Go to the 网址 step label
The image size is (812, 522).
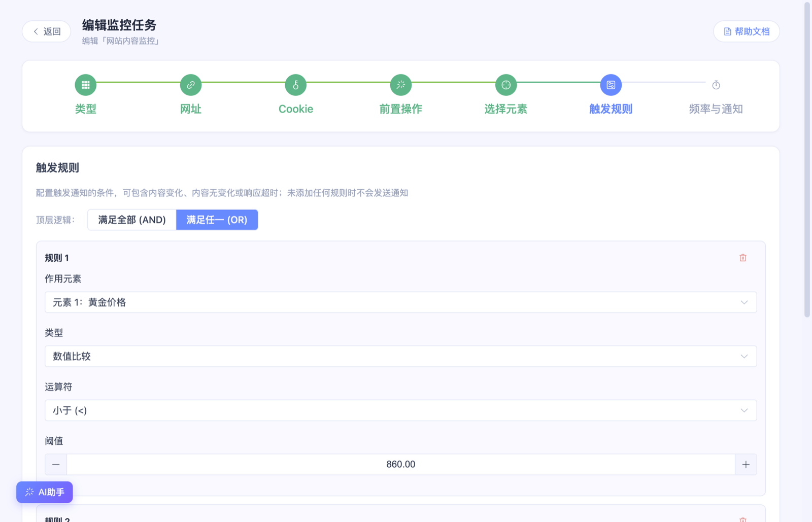pyautogui.click(x=191, y=109)
